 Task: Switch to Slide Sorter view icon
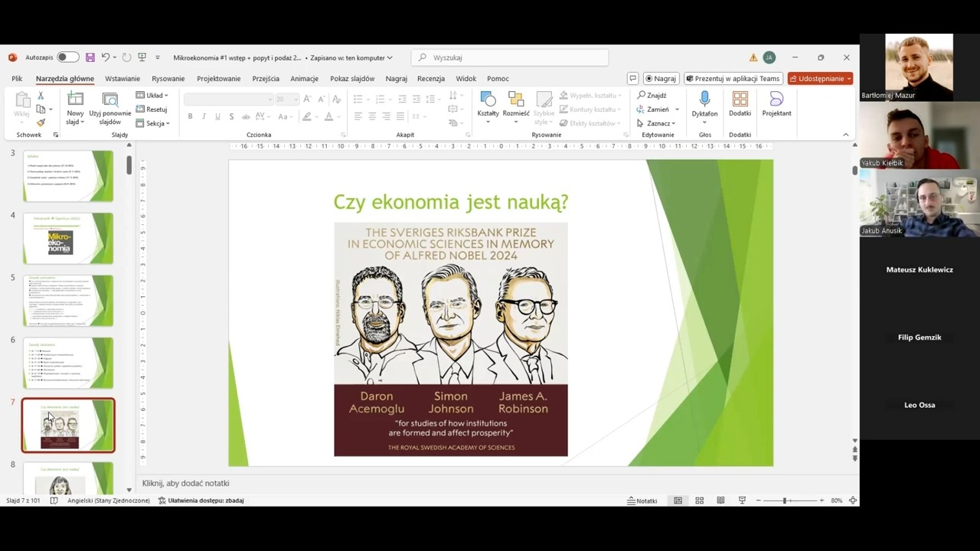pyautogui.click(x=699, y=500)
